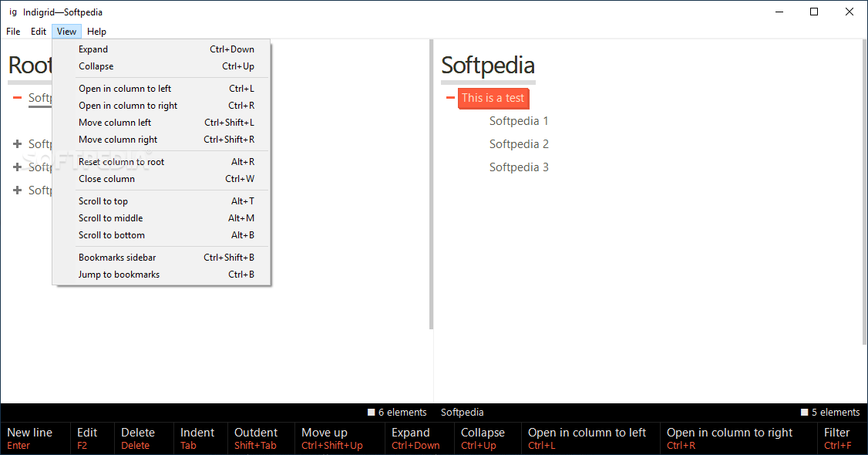Click the 6 elements status indicator
Image resolution: width=868 pixels, height=455 pixels.
pos(397,413)
